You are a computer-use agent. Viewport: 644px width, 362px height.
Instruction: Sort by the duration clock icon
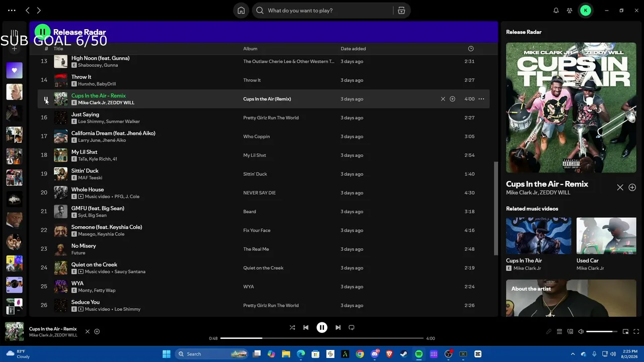point(471,49)
